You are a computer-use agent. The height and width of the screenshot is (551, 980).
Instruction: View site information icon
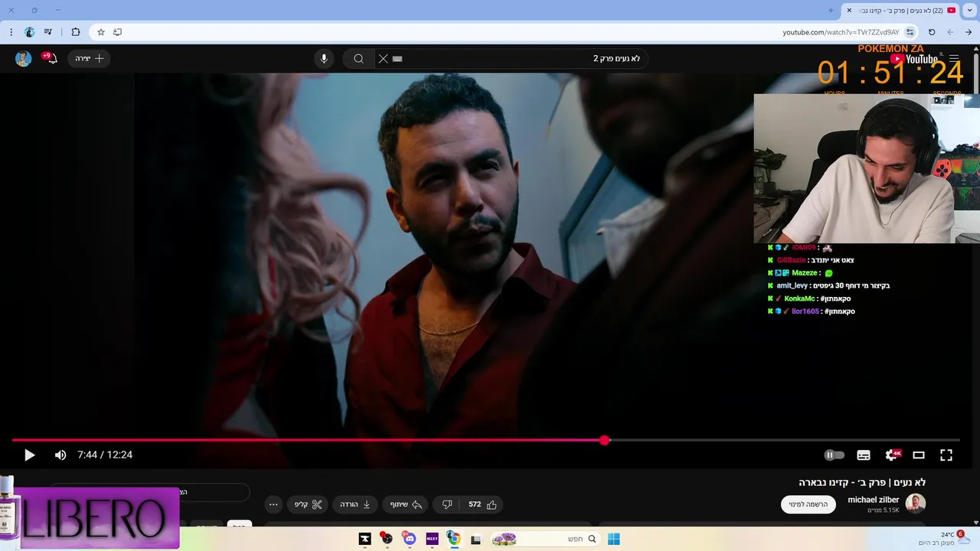point(910,32)
